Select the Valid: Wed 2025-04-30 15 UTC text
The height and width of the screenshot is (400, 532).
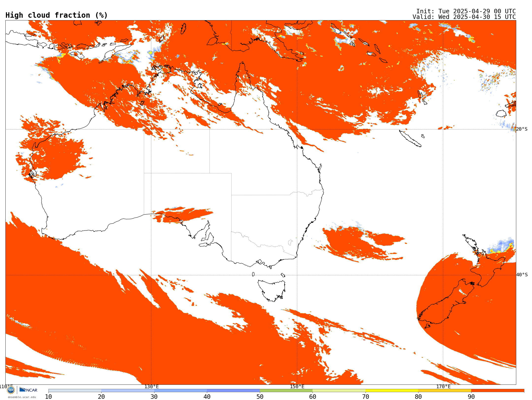[464, 17]
